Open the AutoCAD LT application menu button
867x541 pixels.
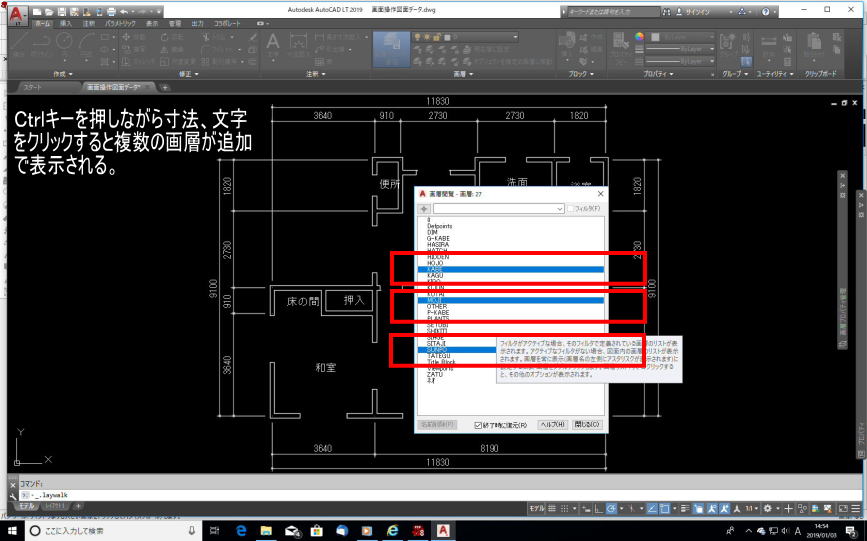click(x=18, y=15)
